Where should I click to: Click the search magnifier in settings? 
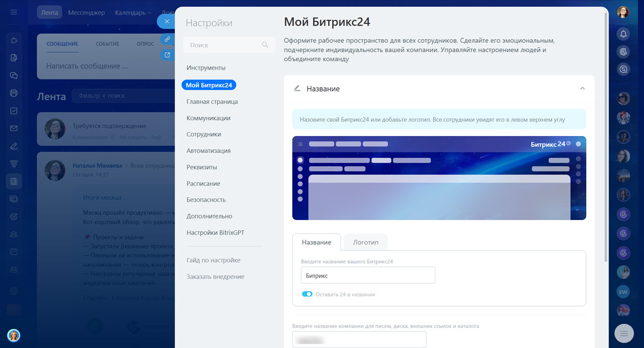[265, 45]
